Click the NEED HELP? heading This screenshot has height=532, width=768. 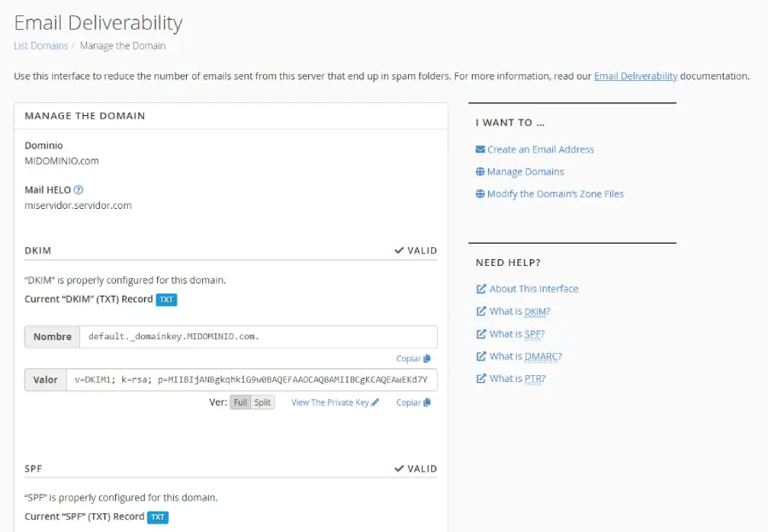508,263
